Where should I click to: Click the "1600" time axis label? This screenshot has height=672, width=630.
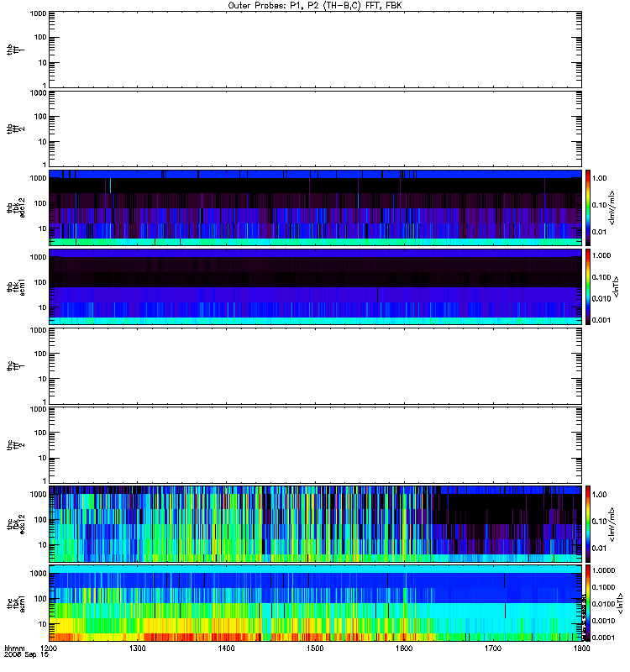(x=404, y=648)
